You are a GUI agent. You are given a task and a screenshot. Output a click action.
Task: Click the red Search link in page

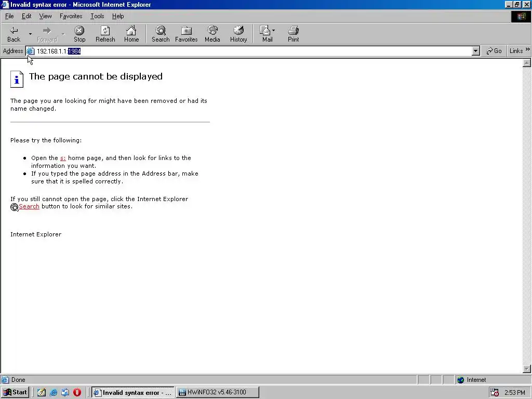29,206
